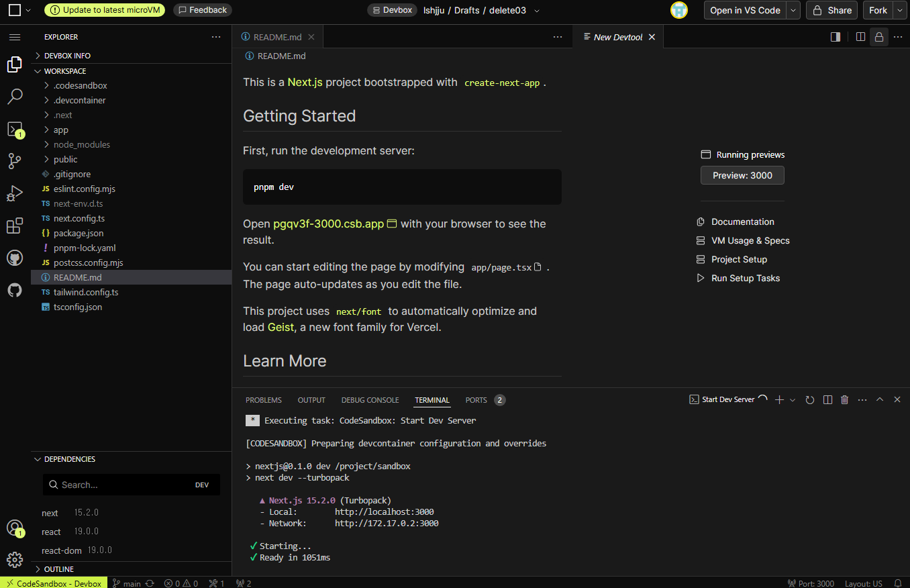Open the terminal tasks icon with badge
The height and width of the screenshot is (588, 910).
pyautogui.click(x=15, y=130)
